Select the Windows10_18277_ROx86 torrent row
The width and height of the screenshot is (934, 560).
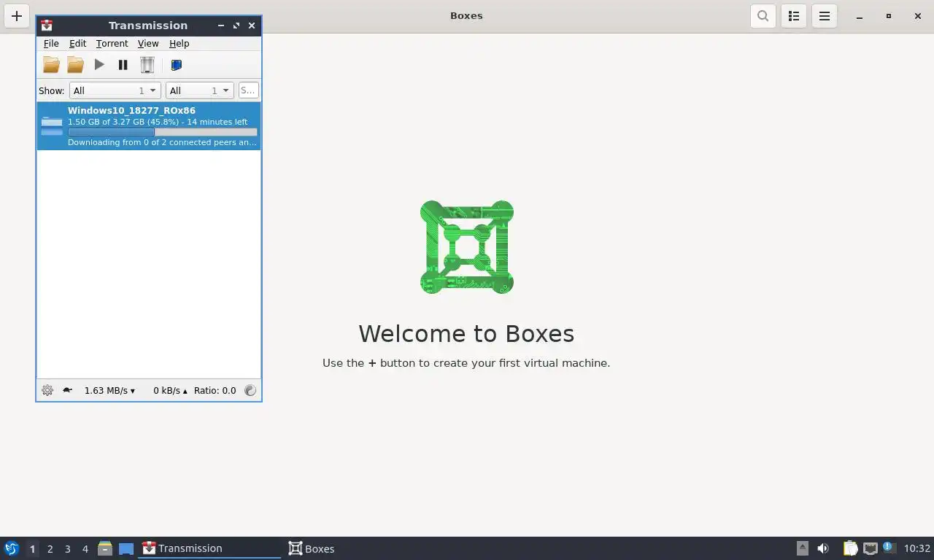(x=149, y=126)
